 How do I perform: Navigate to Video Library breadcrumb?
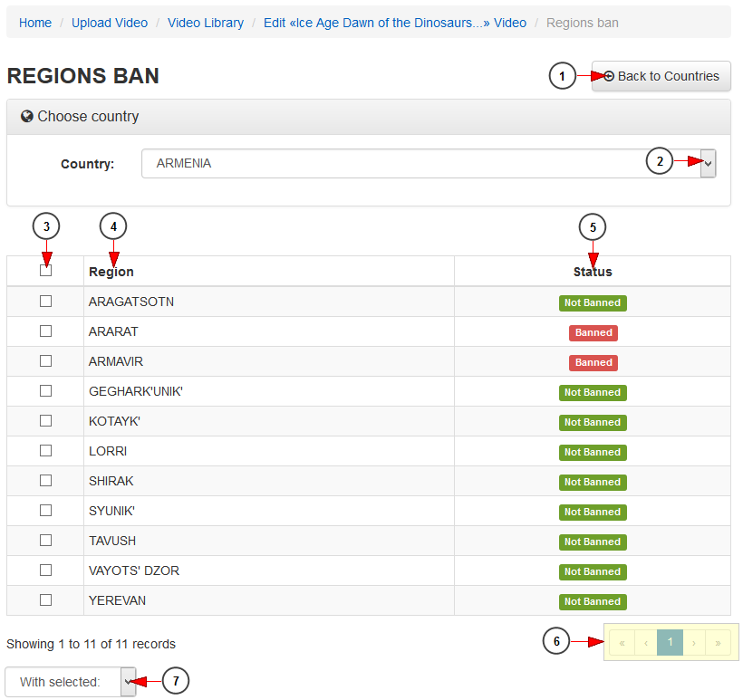tap(206, 23)
